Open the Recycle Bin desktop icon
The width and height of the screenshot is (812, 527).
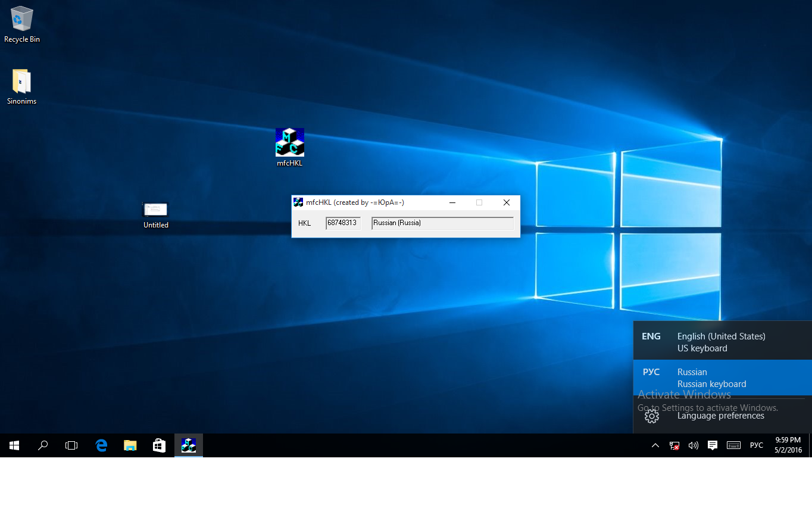pyautogui.click(x=22, y=19)
